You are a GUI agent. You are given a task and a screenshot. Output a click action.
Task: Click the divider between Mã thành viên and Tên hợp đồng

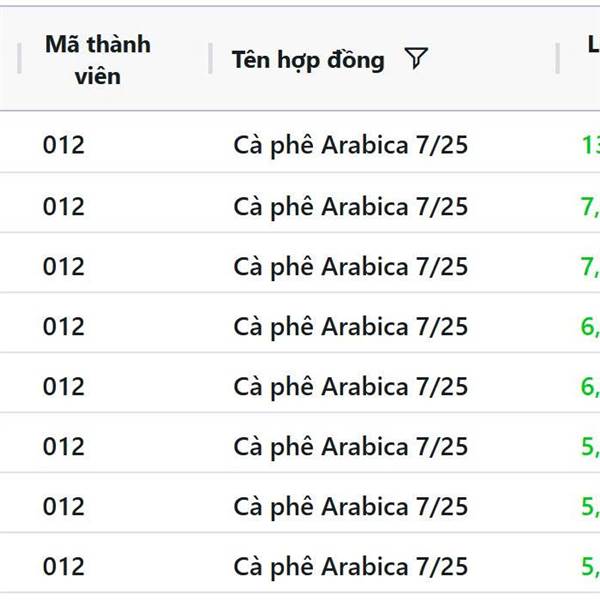click(x=210, y=58)
